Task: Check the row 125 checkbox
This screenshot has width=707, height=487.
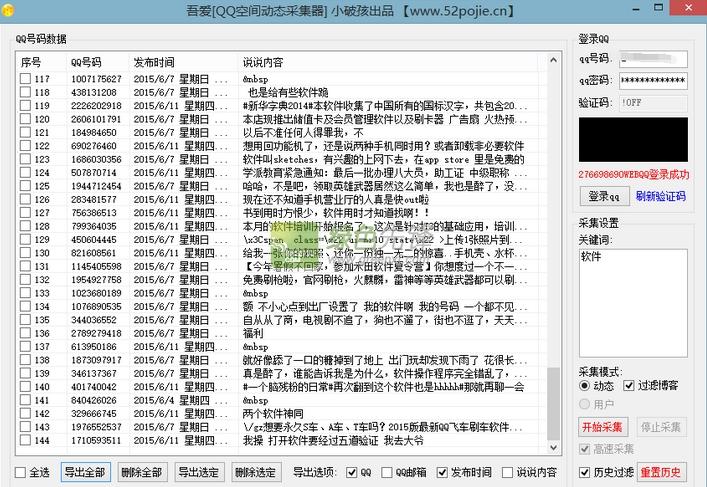Action: [x=25, y=186]
